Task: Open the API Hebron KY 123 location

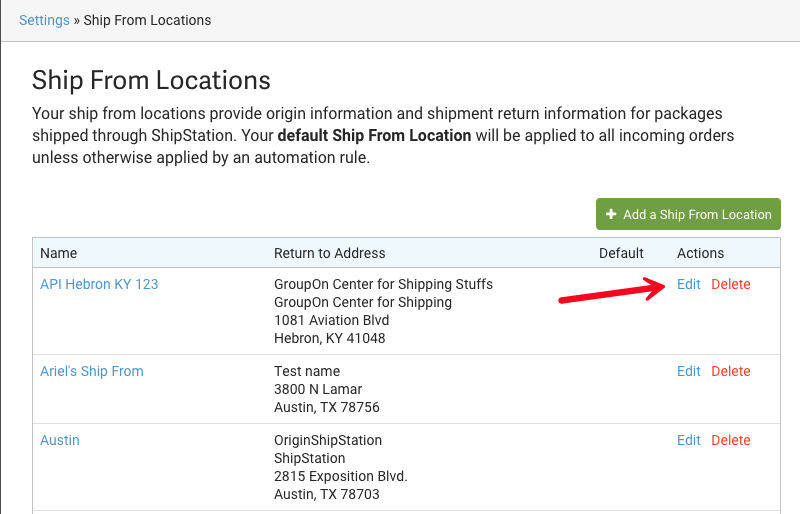Action: pyautogui.click(x=99, y=284)
